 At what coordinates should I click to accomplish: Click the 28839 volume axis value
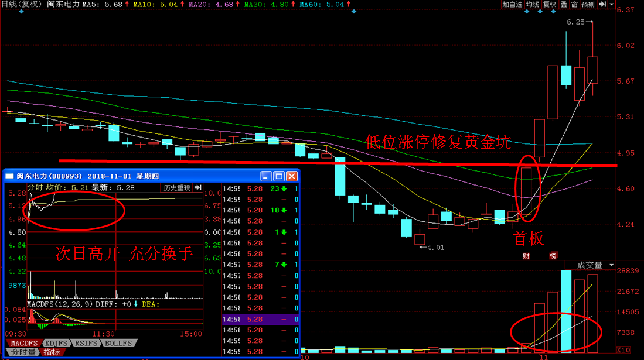tap(628, 271)
